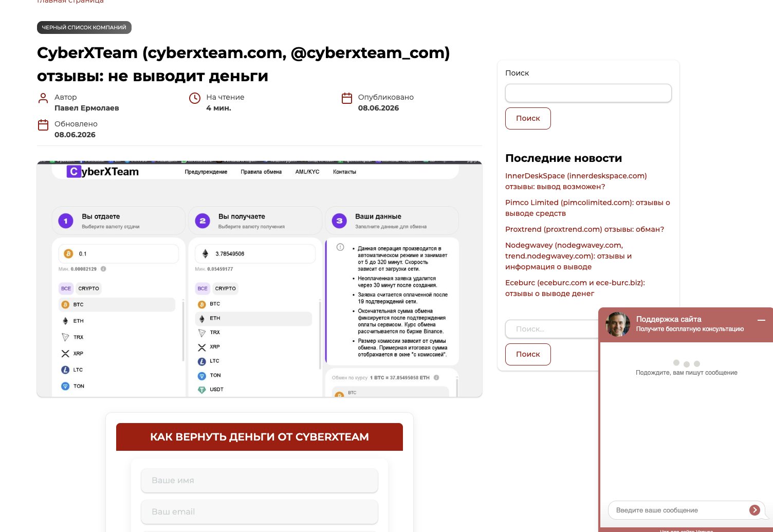The width and height of the screenshot is (773, 532).
Task: Click the info icon beside exchange rate
Action: pyautogui.click(x=436, y=377)
